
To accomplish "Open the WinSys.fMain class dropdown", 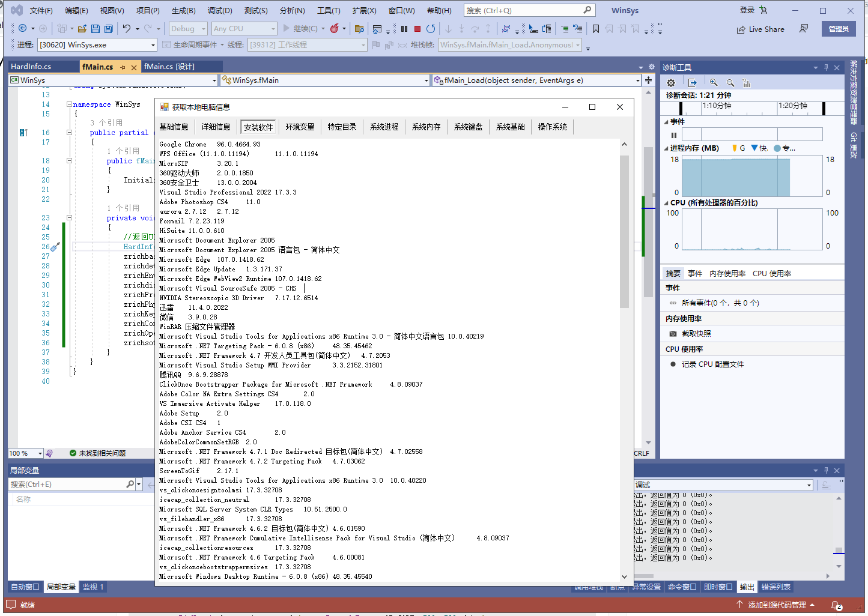I will click(325, 80).
